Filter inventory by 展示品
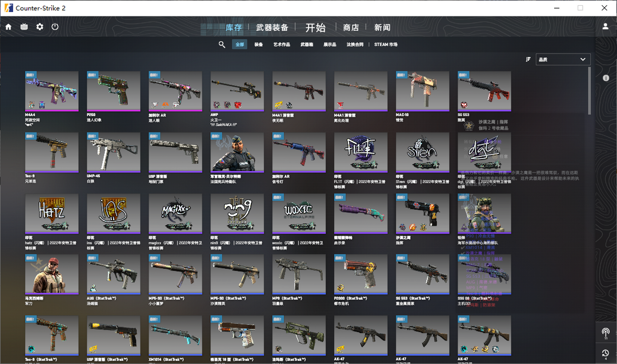Screen dimensions: 617x364 click(330, 45)
